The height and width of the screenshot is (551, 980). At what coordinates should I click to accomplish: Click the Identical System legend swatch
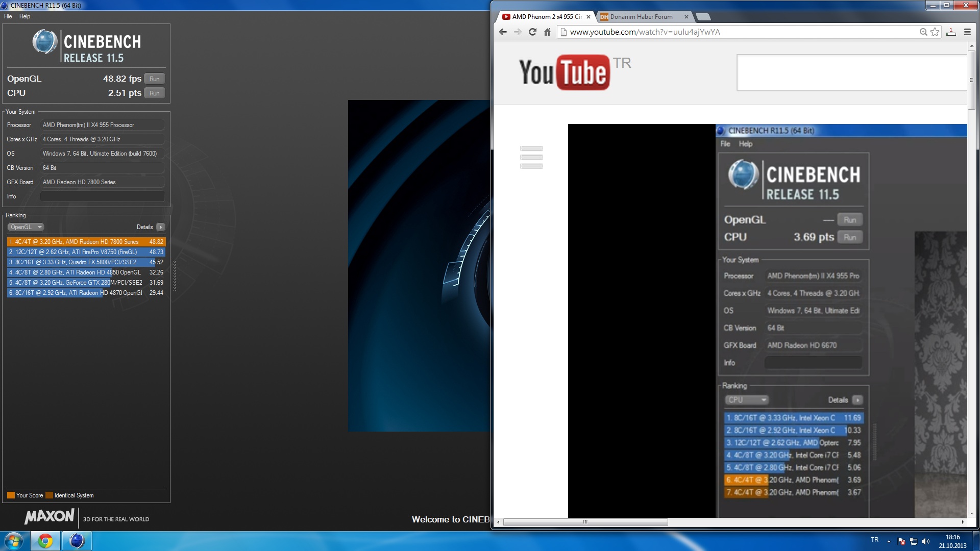tap(49, 495)
